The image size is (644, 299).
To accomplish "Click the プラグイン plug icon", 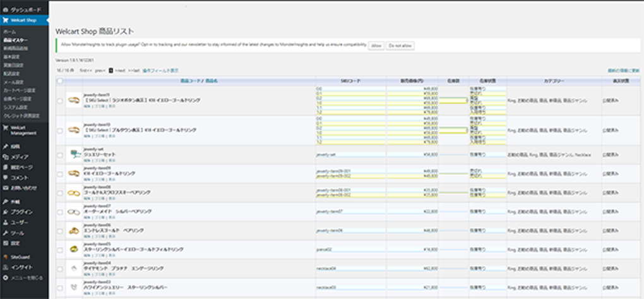I will pos(5,212).
